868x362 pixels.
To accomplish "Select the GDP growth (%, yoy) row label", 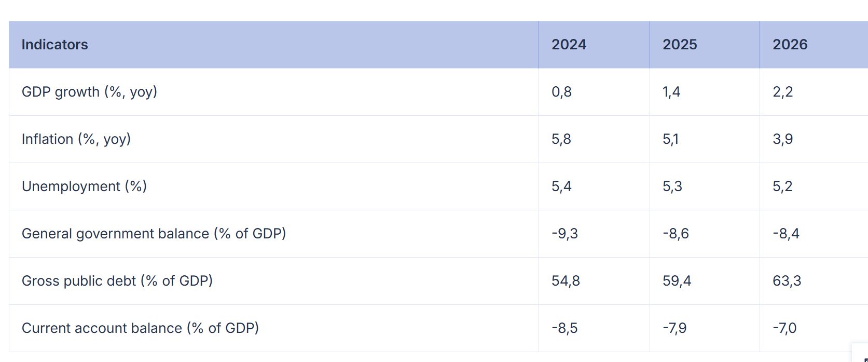I will pyautogui.click(x=89, y=92).
